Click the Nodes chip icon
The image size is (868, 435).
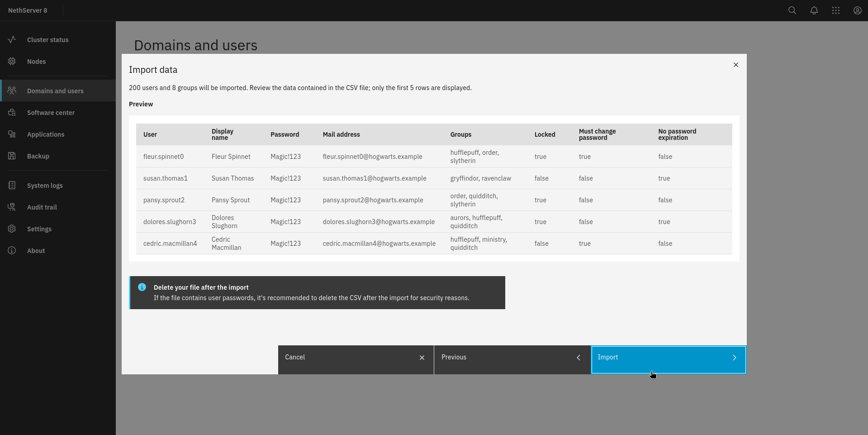12,62
